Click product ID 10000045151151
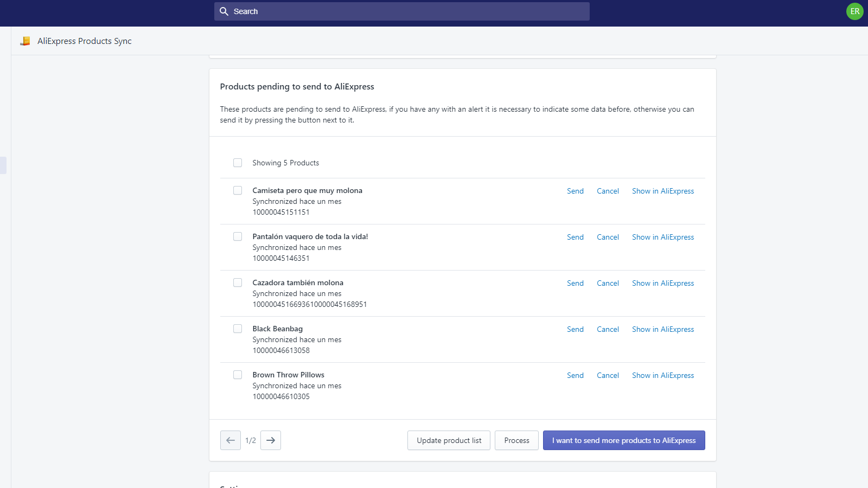 [x=281, y=212]
